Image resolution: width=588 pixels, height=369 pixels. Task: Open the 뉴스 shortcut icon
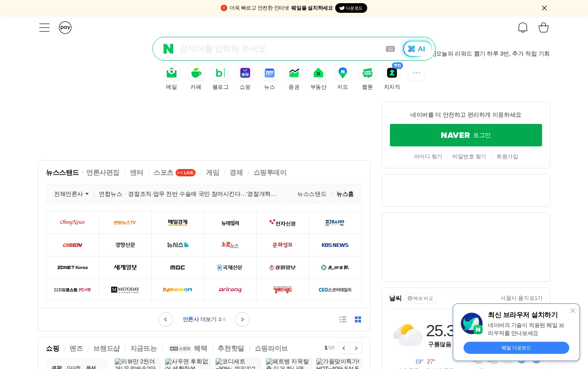pos(270,73)
